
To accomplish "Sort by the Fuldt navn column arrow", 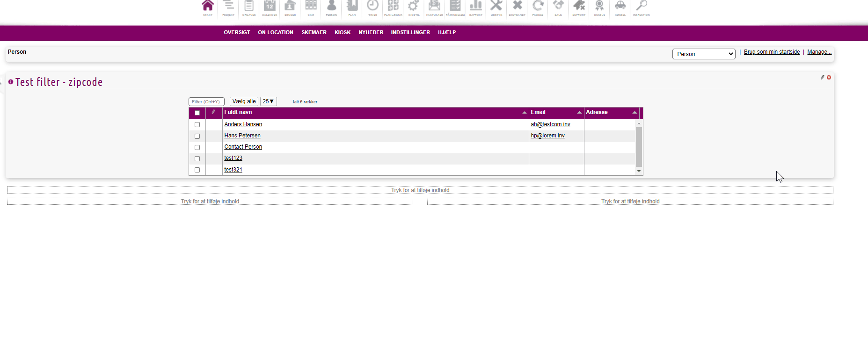I will tap(524, 113).
